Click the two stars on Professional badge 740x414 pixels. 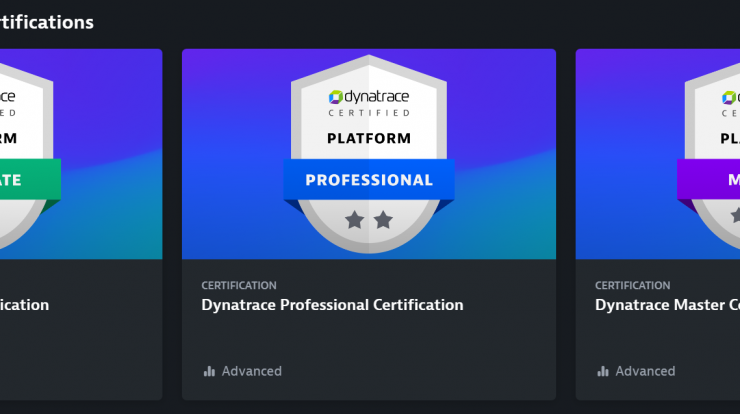[x=369, y=220]
